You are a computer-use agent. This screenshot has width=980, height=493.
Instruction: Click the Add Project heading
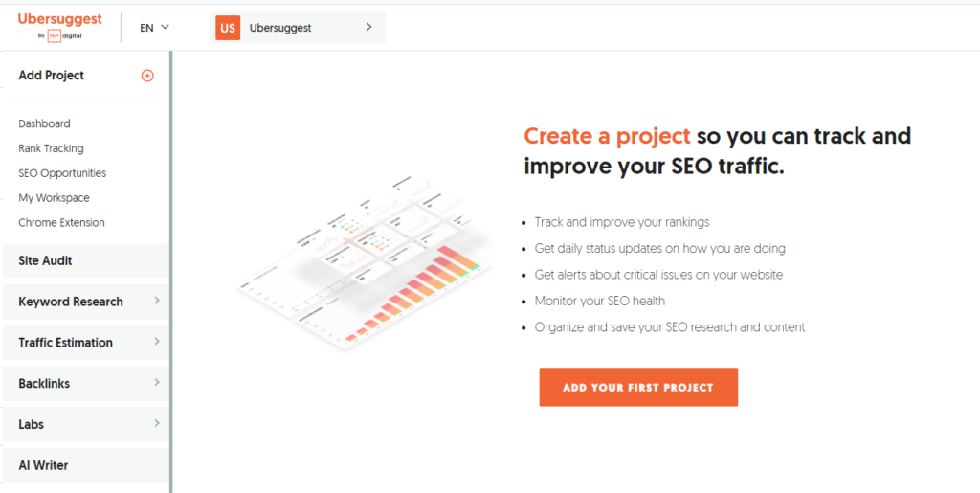52,76
